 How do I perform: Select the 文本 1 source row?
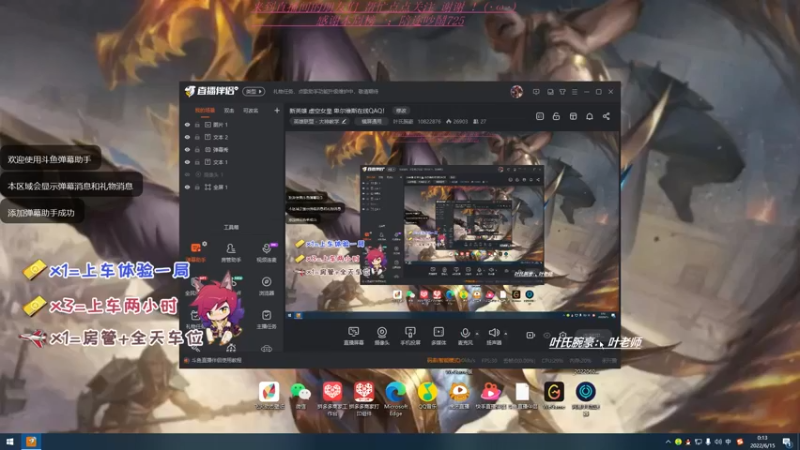232,162
